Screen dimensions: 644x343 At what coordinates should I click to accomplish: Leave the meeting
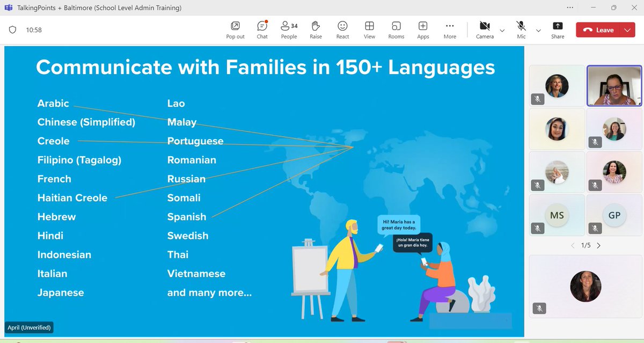pyautogui.click(x=599, y=30)
